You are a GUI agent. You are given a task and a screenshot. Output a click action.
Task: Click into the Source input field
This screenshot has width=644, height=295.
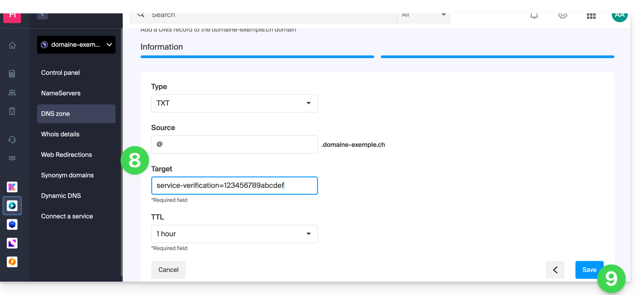click(234, 145)
